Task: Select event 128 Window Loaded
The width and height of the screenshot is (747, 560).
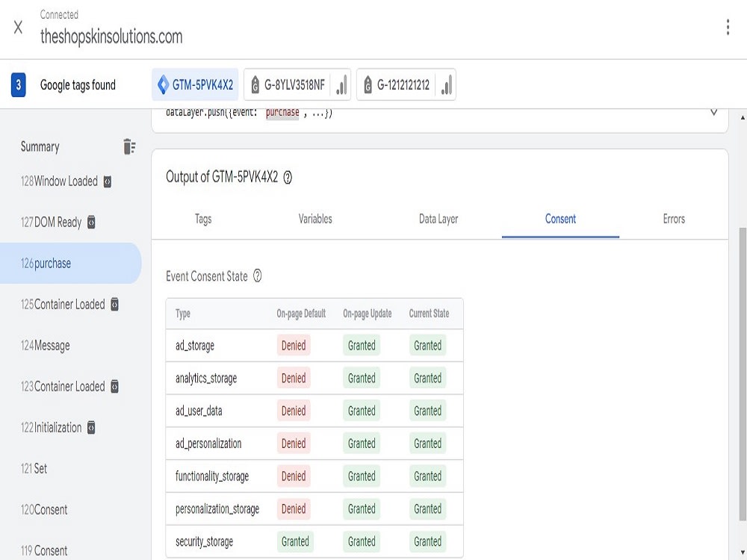Action: pyautogui.click(x=66, y=181)
